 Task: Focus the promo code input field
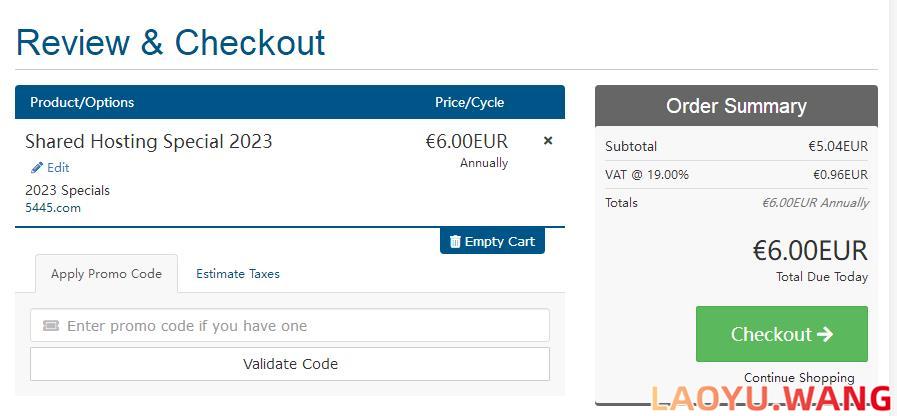290,326
